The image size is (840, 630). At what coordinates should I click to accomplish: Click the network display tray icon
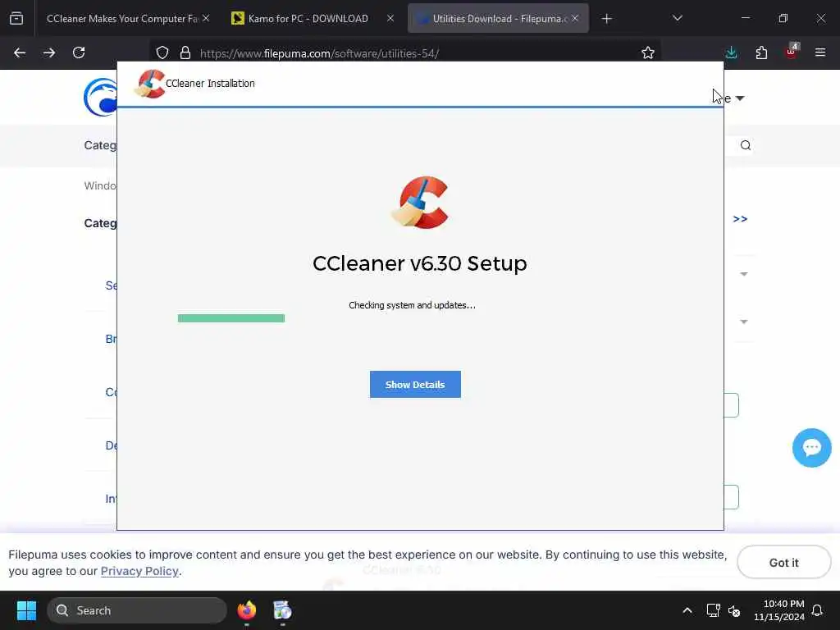point(713,610)
